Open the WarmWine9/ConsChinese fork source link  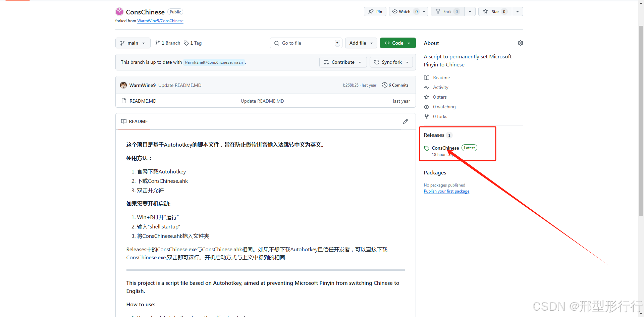click(x=160, y=21)
